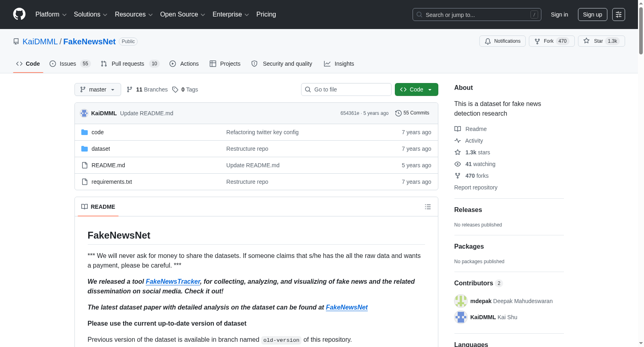Click mdepak contributor avatar
Screen dimensions: 644x347
[461, 301]
